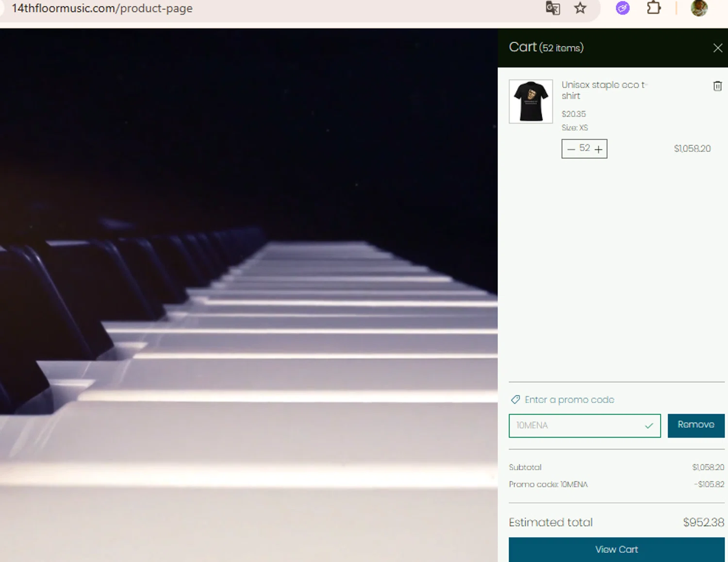The image size is (728, 562).
Task: Close the cart panel with X
Action: tap(718, 48)
